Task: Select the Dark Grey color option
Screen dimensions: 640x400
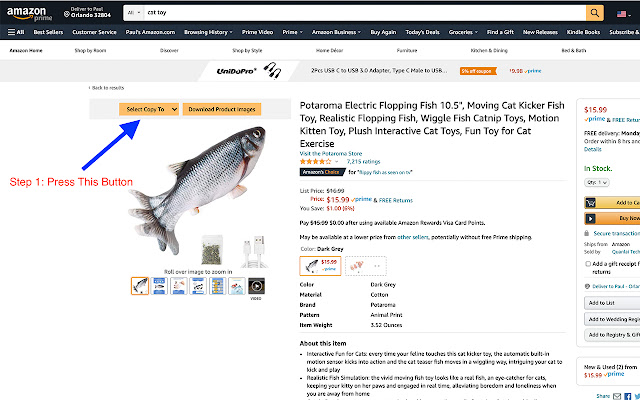Action: pyautogui.click(x=320, y=266)
